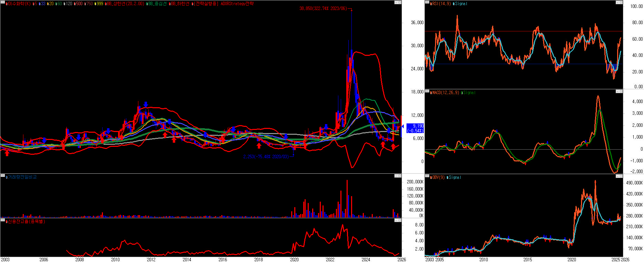The height and width of the screenshot is (263, 644).
Task: Click the 2012 label on main time axis
Action: point(151,260)
